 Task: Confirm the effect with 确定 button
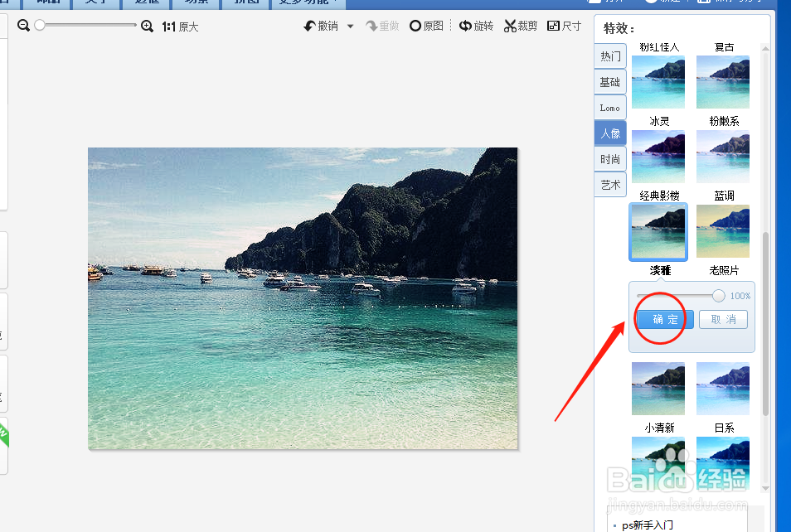tap(666, 319)
